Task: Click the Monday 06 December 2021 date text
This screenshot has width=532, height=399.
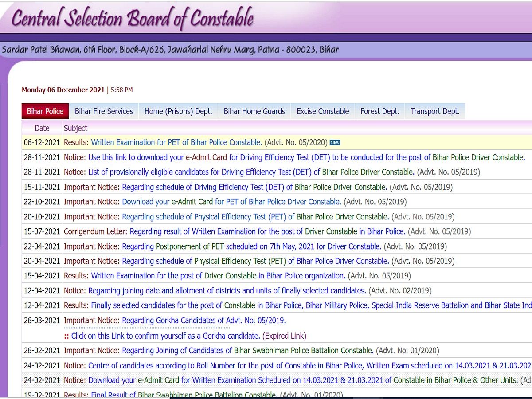Action: point(63,90)
